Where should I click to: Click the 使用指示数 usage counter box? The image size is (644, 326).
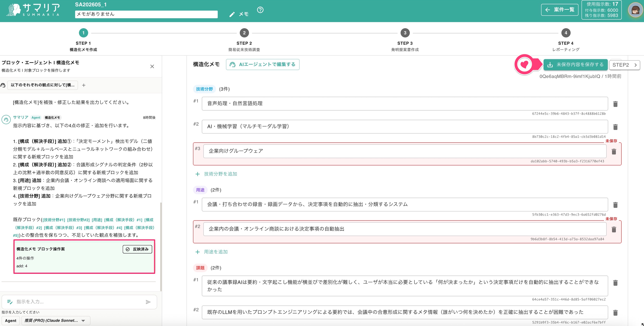[602, 10]
